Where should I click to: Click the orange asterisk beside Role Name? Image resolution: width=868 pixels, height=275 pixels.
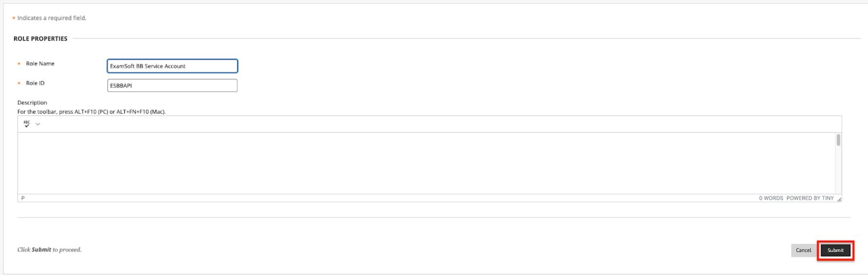coord(19,64)
